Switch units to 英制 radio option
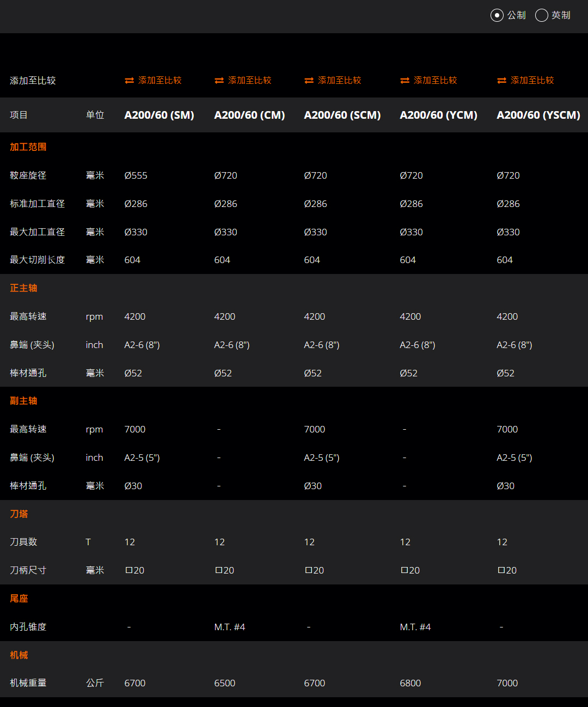 point(541,15)
